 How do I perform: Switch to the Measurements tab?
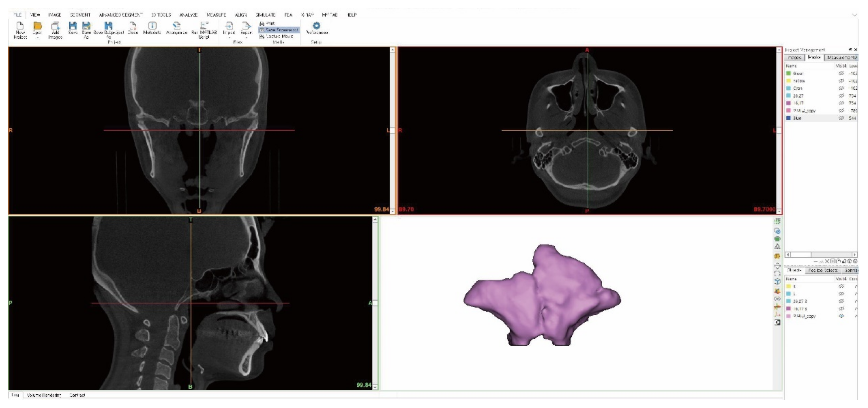coord(842,58)
